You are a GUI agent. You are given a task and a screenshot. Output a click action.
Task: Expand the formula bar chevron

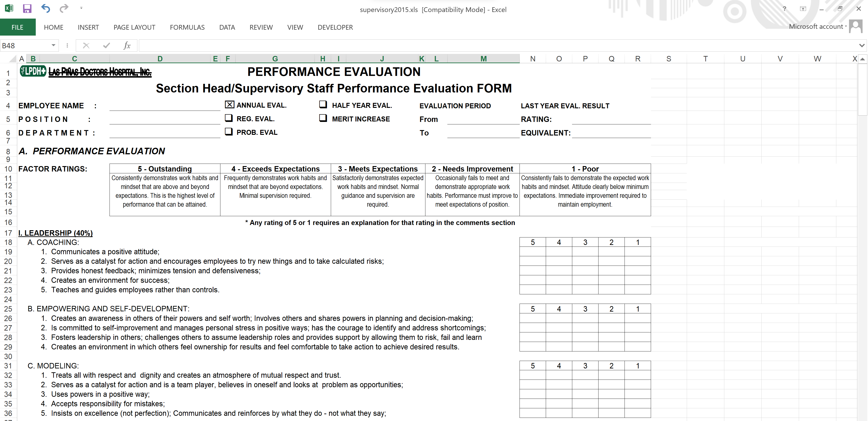862,46
